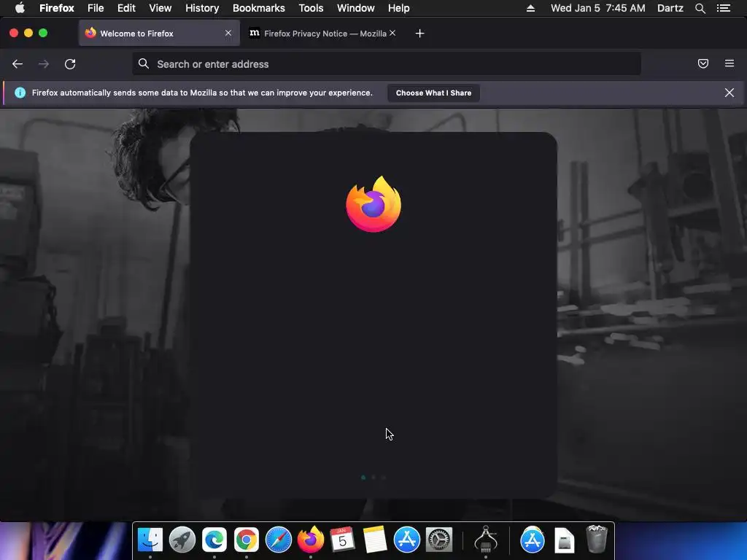747x560 pixels.
Task: Click the eject icon in menu bar
Action: (x=530, y=8)
